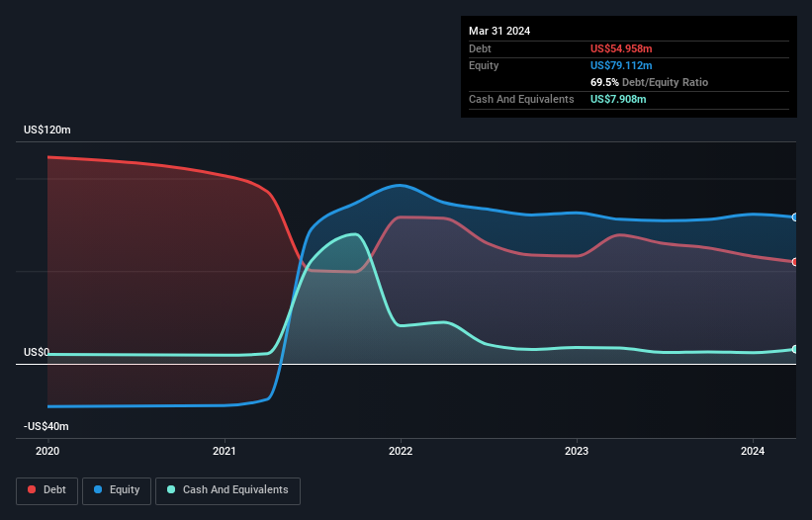Toggle the Debt legend button
The image size is (812, 520).
point(46,490)
